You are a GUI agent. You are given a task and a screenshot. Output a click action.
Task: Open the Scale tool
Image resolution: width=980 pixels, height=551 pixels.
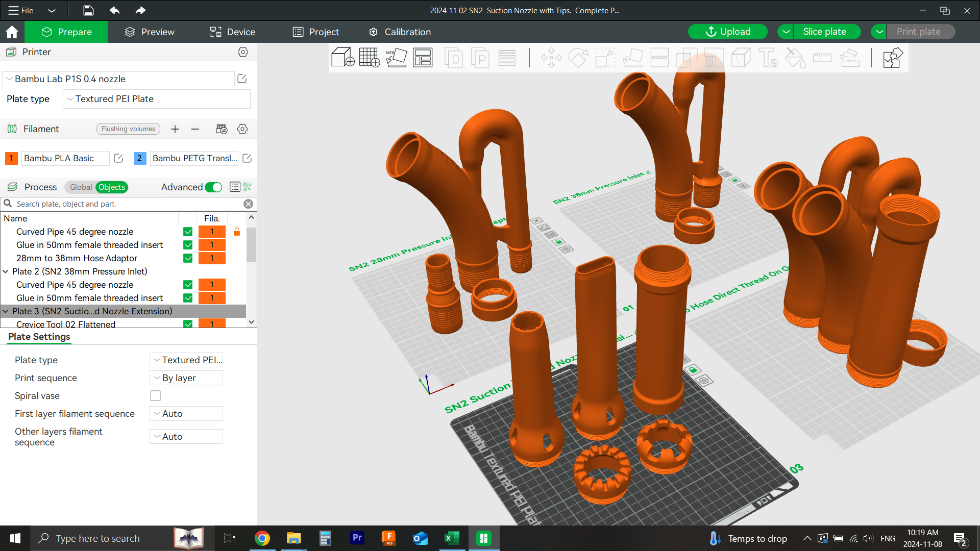click(x=605, y=58)
